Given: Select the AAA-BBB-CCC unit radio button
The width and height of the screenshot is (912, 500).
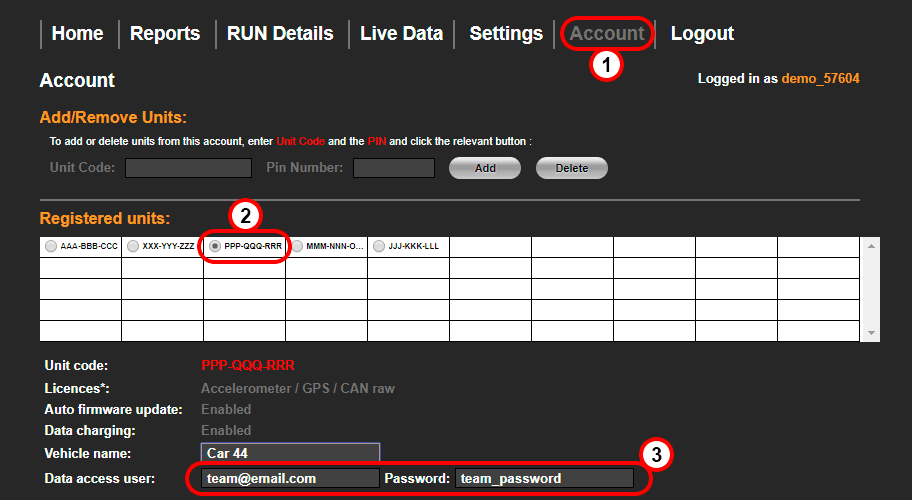Looking at the screenshot, I should [x=51, y=246].
